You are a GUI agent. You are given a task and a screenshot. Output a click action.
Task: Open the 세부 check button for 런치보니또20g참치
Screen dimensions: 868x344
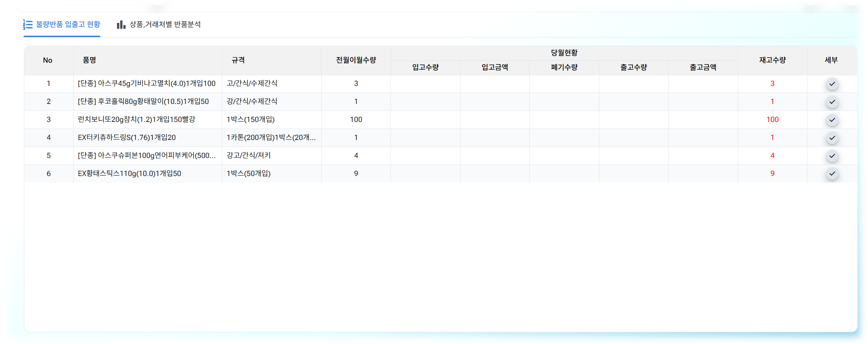click(832, 120)
